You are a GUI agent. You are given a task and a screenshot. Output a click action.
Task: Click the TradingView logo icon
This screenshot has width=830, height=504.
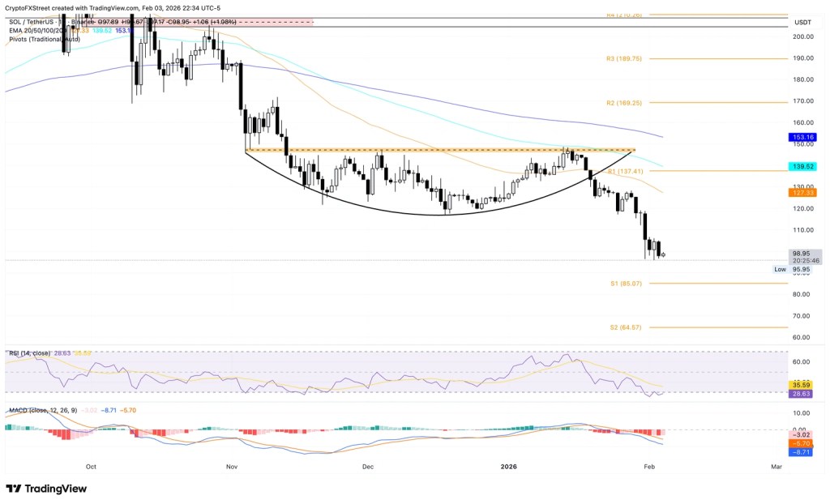(14, 489)
